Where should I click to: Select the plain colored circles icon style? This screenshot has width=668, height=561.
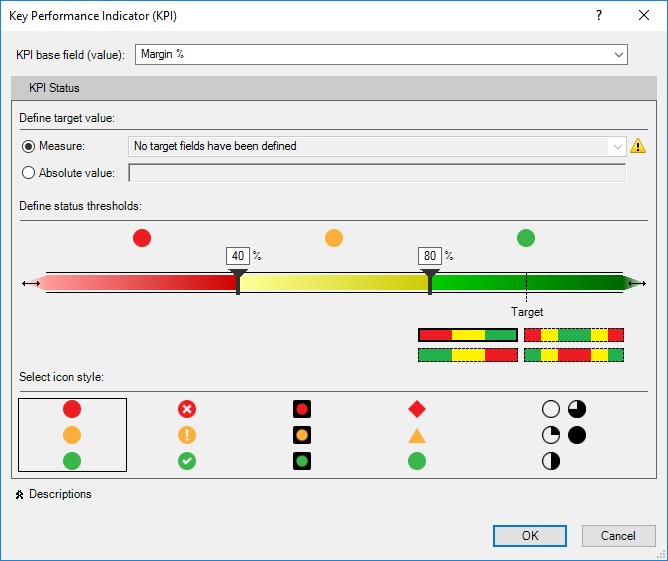(72, 435)
